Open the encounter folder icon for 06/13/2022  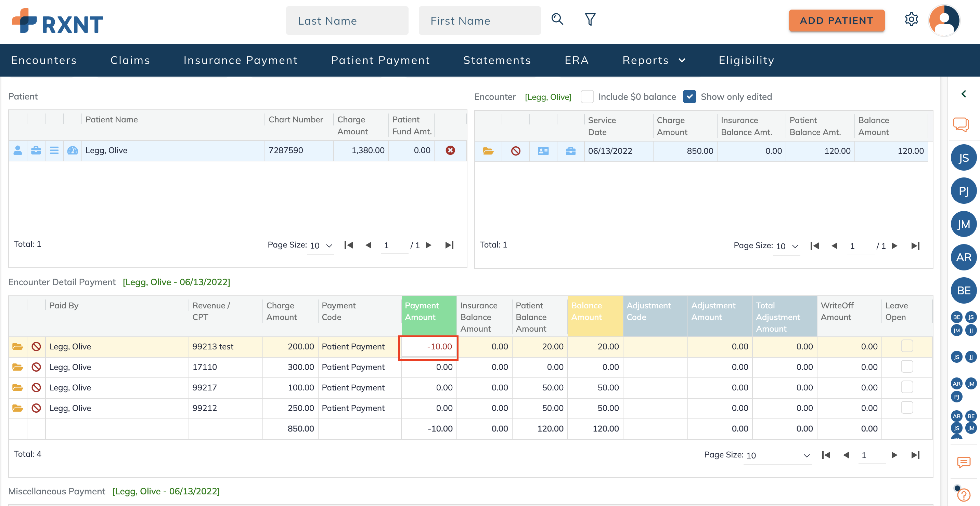pyautogui.click(x=488, y=151)
